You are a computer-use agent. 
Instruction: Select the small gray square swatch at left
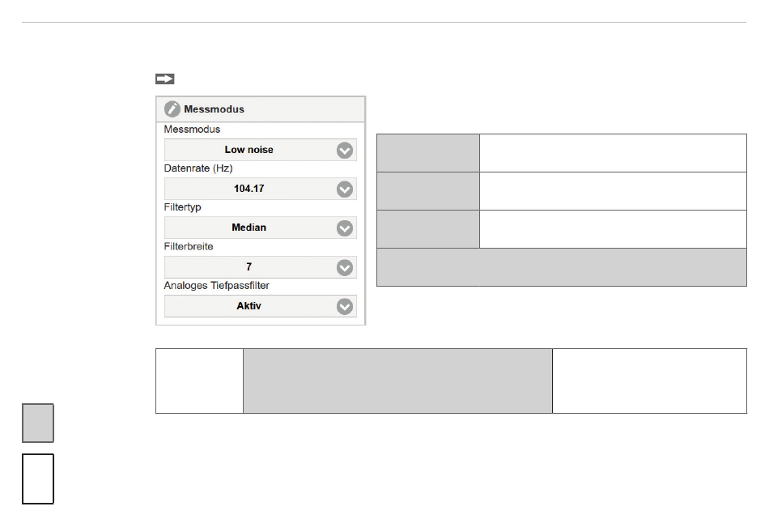38,423
